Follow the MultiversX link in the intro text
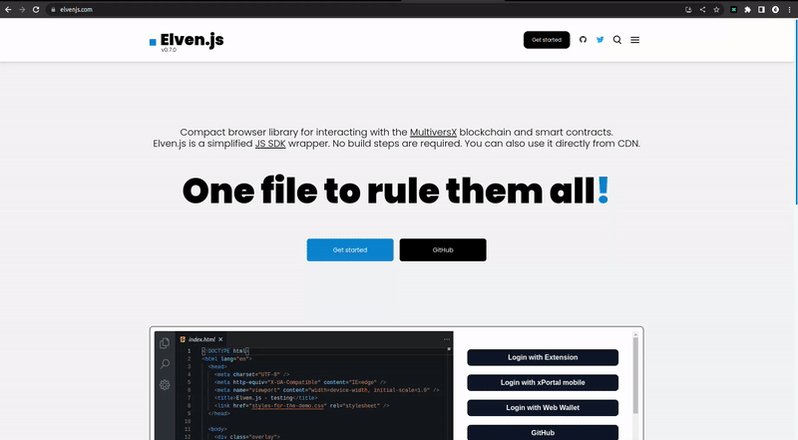798x440 pixels. [433, 132]
